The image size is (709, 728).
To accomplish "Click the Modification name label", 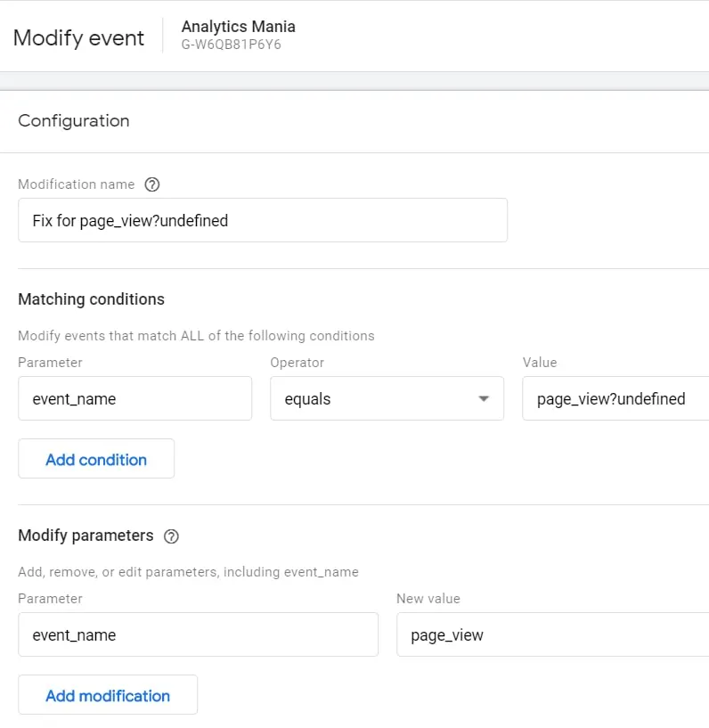I will [77, 184].
